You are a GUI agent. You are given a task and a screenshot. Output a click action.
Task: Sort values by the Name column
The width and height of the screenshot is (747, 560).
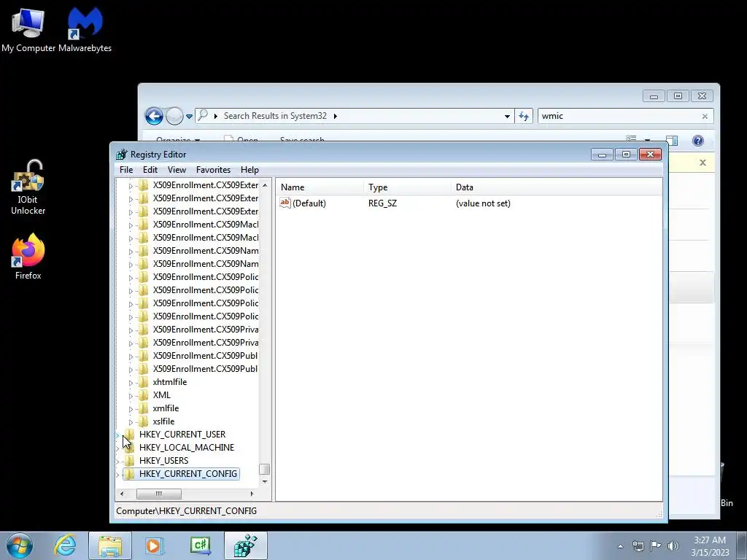320,187
